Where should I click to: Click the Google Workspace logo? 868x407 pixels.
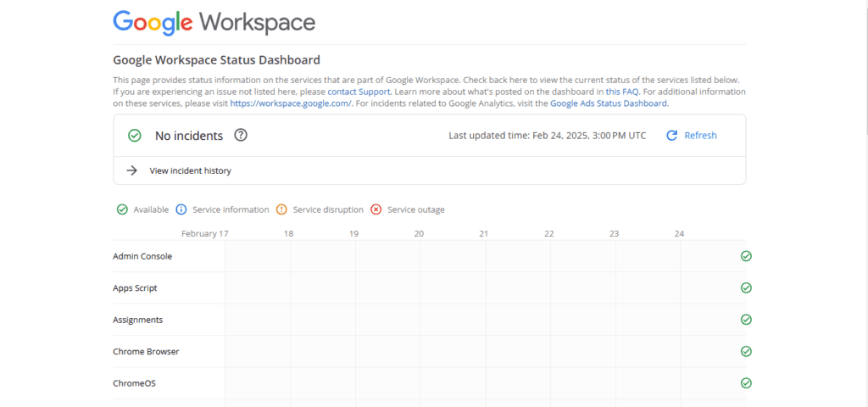(214, 22)
